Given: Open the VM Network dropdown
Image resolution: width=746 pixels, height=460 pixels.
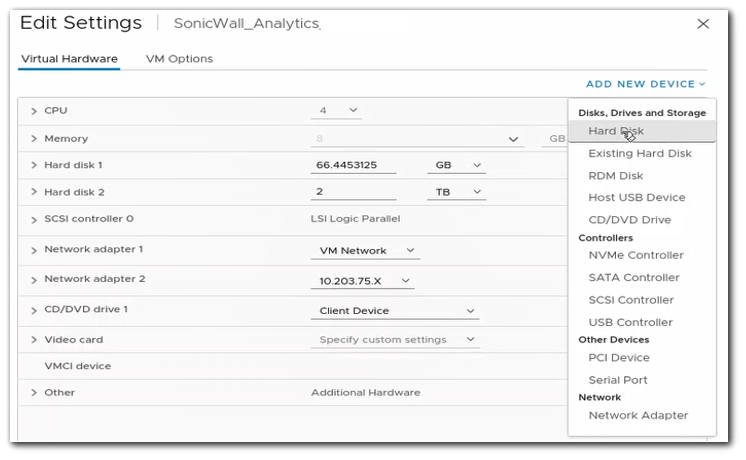Looking at the screenshot, I should (365, 250).
